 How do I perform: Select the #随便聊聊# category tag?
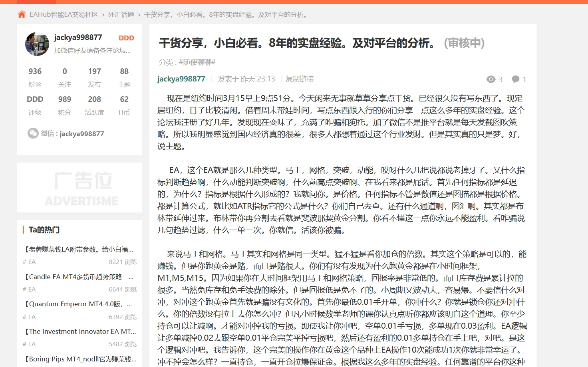pos(197,62)
